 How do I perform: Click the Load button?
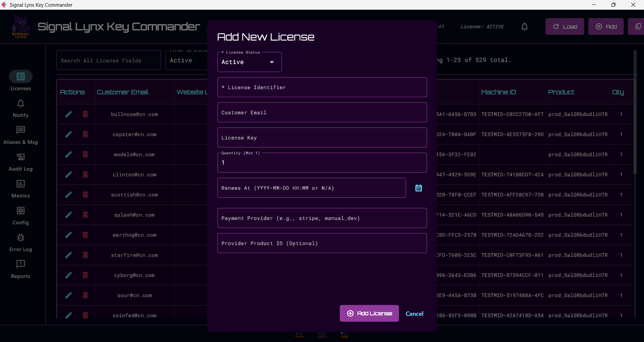click(x=565, y=26)
